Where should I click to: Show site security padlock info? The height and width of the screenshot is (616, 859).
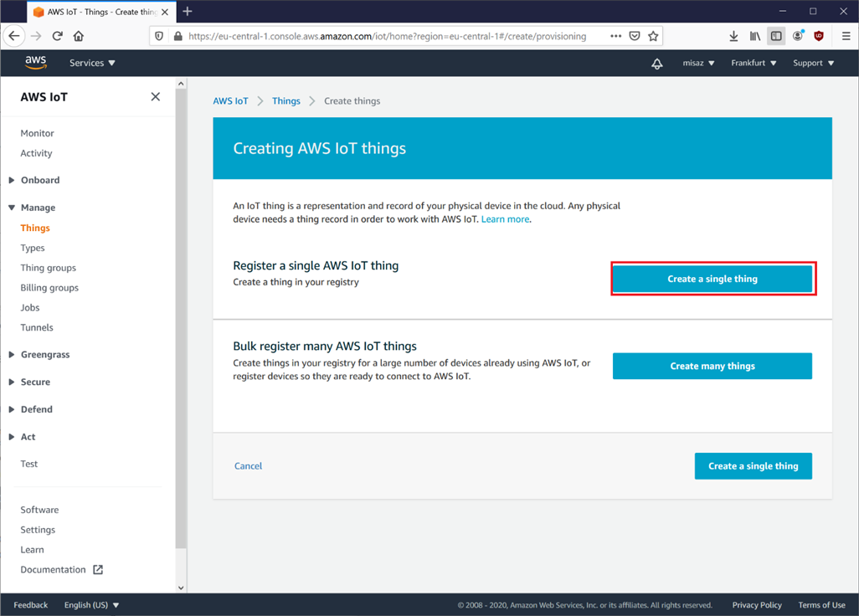(x=178, y=36)
